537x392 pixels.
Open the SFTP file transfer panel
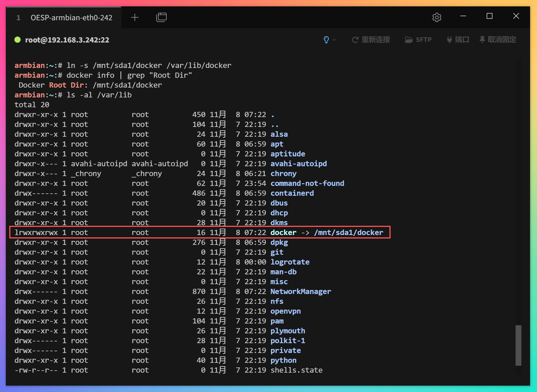(418, 40)
